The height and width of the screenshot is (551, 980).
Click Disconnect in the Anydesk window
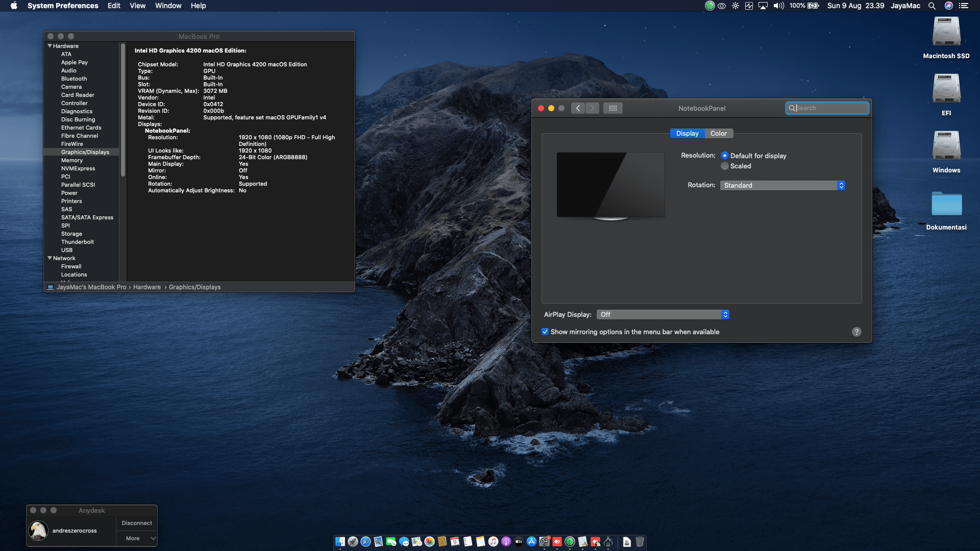(137, 523)
